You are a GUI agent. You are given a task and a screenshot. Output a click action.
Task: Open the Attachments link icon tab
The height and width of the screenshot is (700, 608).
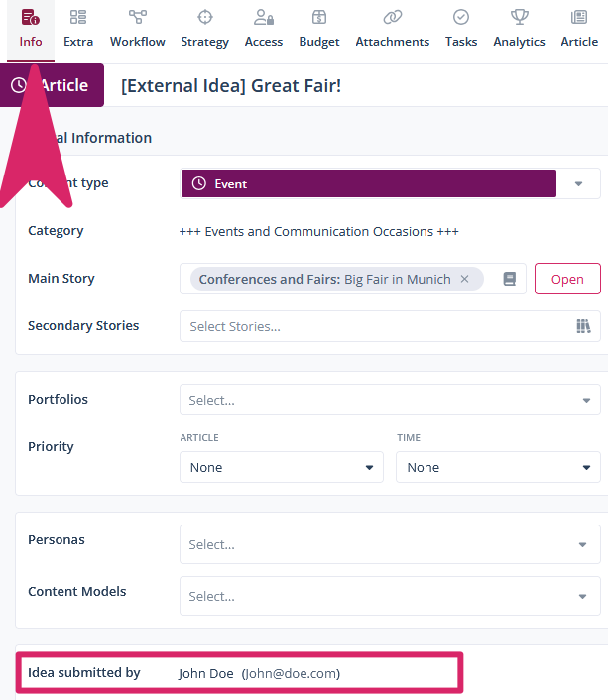coord(393,18)
